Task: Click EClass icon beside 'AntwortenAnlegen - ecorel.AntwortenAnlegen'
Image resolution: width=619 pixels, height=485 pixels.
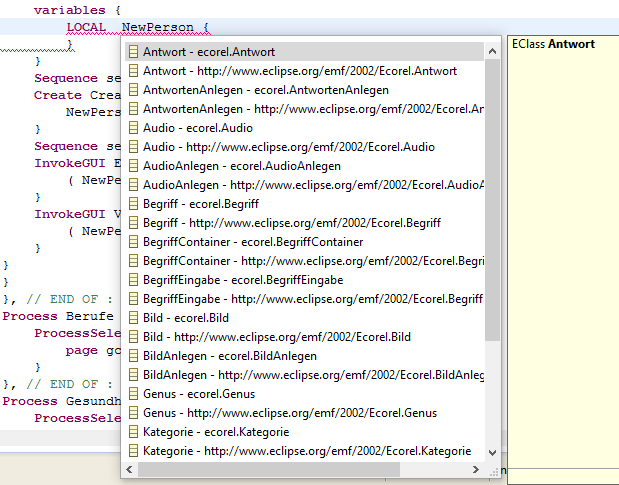Action: pos(133,90)
